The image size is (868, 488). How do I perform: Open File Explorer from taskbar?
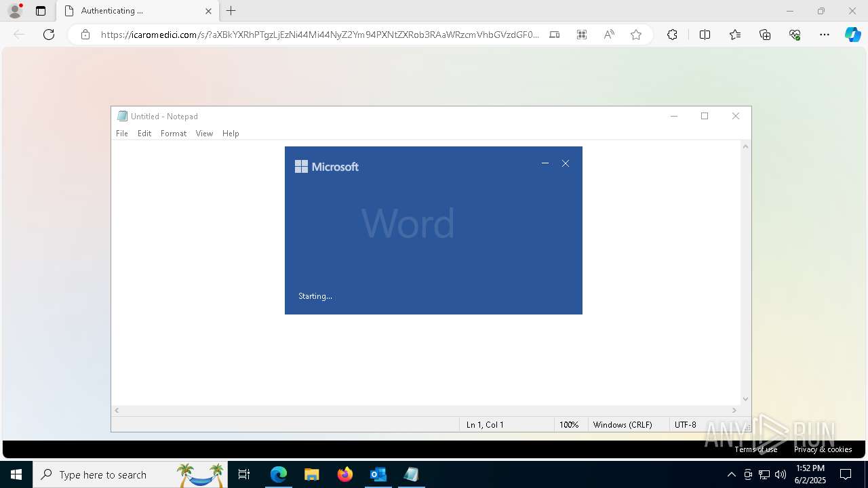[311, 474]
